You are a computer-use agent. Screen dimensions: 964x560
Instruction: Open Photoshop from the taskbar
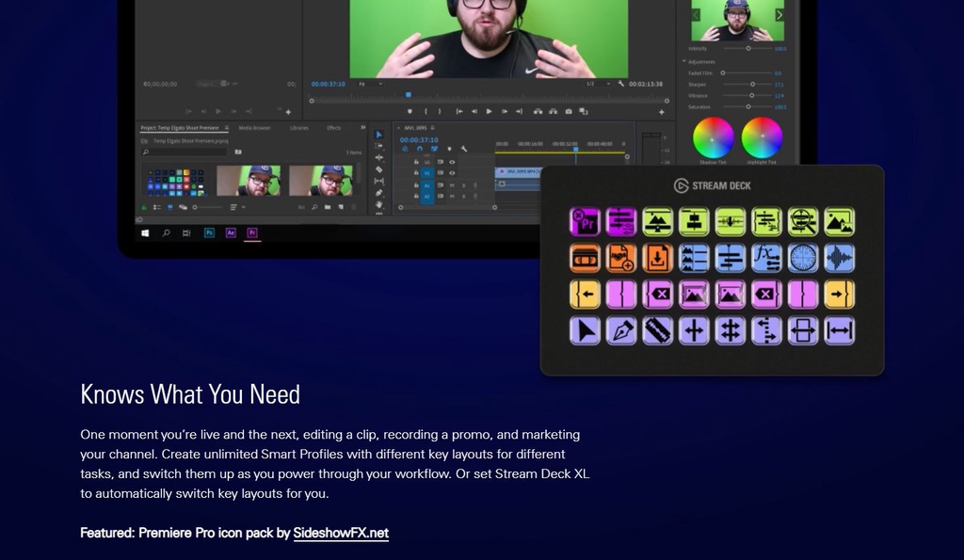tap(209, 233)
